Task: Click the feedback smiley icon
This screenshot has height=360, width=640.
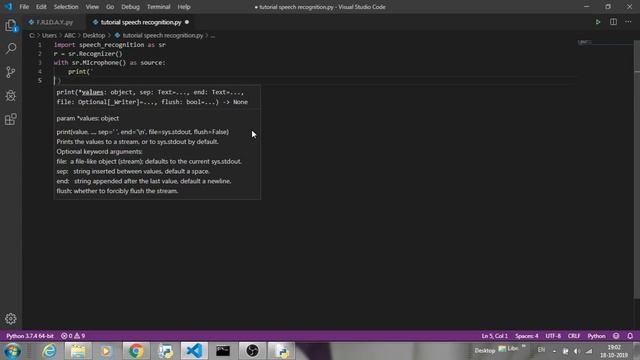Action: pyautogui.click(x=616, y=336)
